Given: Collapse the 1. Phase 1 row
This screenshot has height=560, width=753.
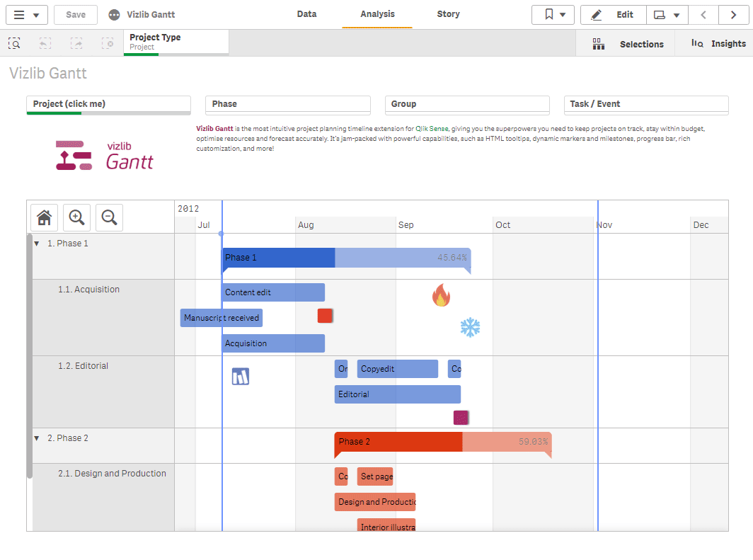Looking at the screenshot, I should coord(37,244).
